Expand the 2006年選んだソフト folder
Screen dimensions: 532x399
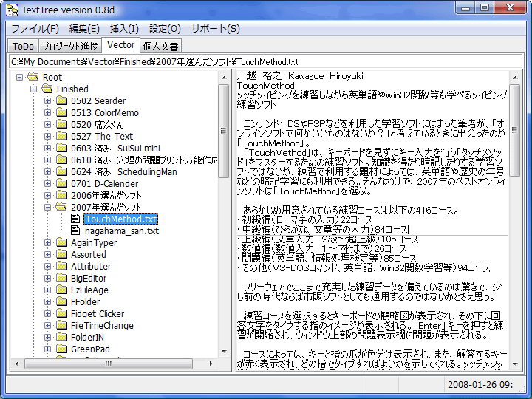47,195
